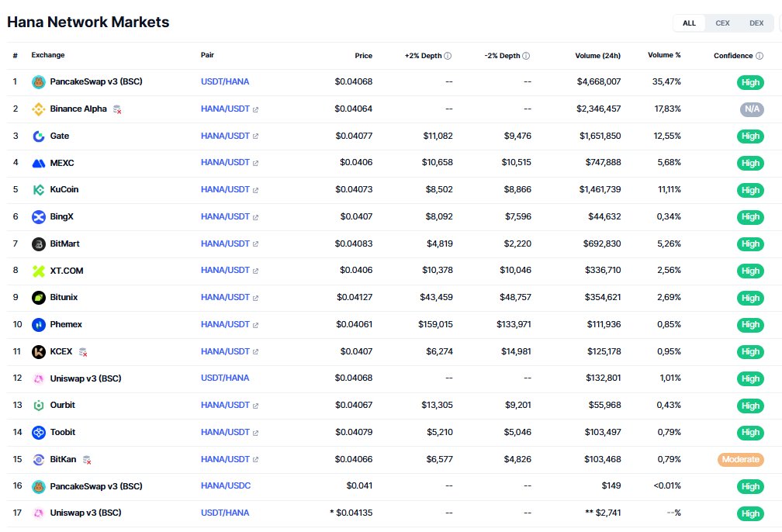The image size is (782, 532).
Task: Click the $0.04083 price in the BitMart row
Action: pos(354,244)
